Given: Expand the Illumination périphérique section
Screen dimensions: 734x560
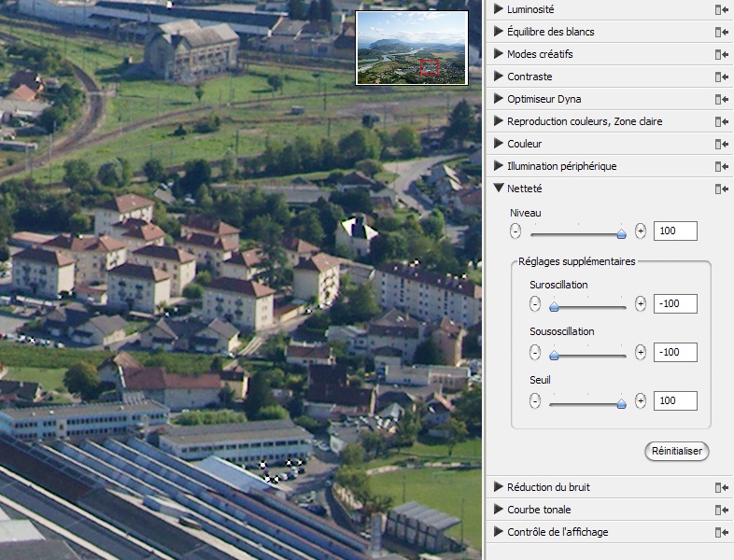Looking at the screenshot, I should click(499, 166).
